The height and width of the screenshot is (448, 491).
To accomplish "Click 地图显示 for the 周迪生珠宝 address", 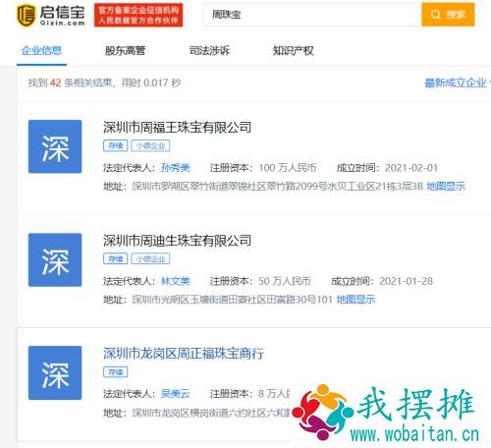I will (355, 300).
